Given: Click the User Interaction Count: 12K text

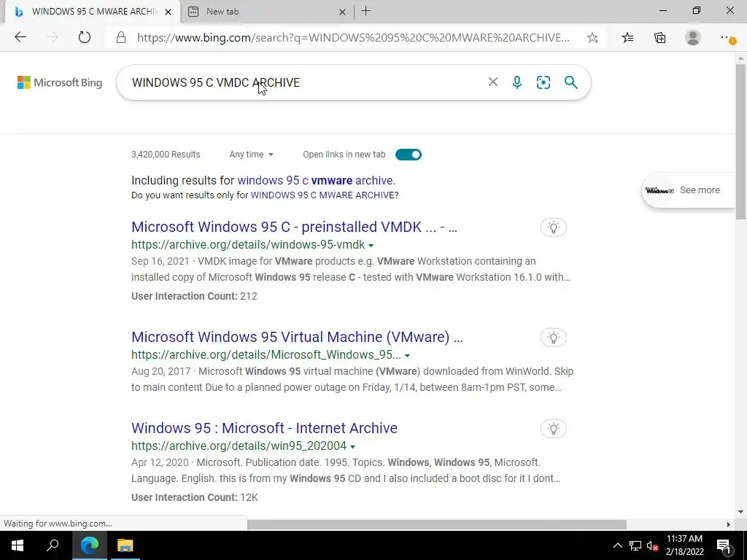Looking at the screenshot, I should pos(195,497).
